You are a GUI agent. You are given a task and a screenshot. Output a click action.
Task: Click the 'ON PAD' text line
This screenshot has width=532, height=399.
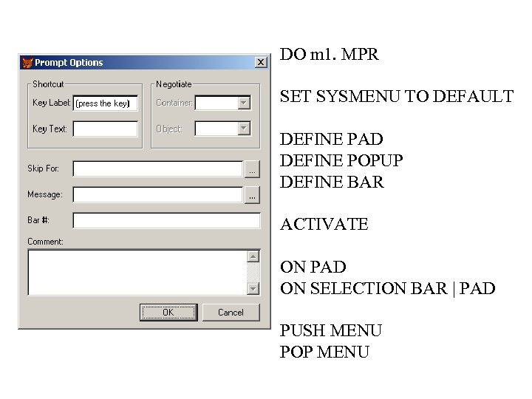[313, 267]
